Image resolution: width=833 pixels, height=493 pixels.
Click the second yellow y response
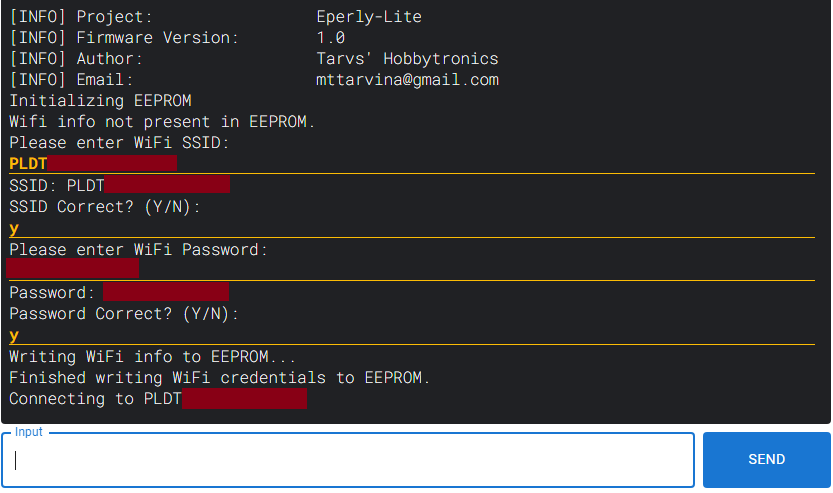(14, 336)
